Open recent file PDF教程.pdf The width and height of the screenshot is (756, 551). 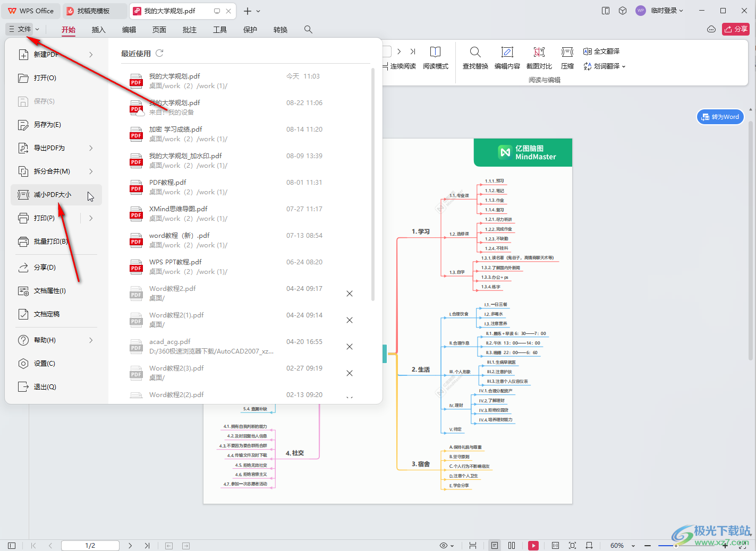click(244, 187)
